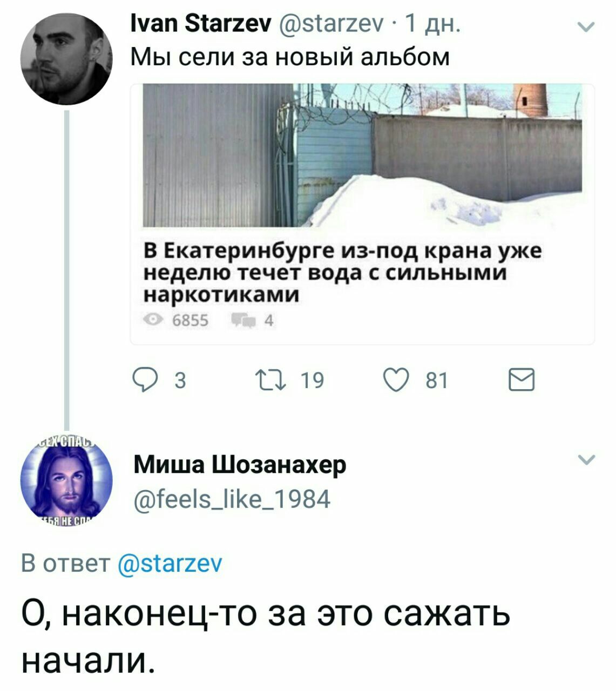Click the retweet count 19
The height and width of the screenshot is (691, 616).
coord(312,381)
